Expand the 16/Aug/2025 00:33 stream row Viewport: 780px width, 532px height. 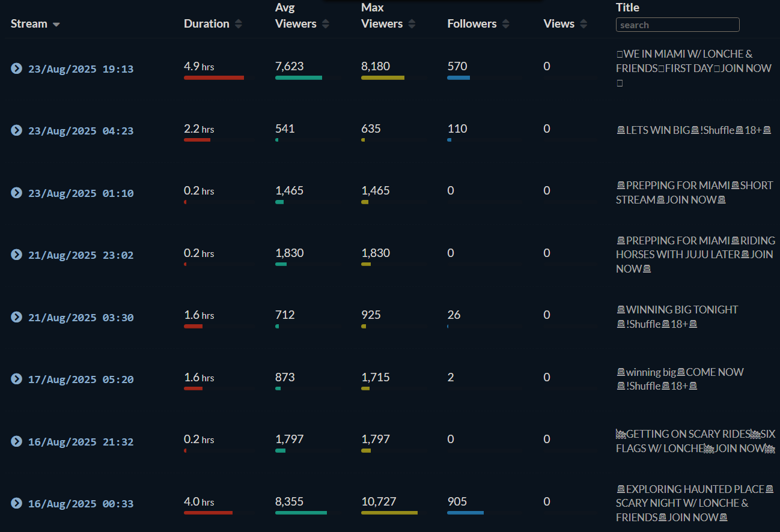tap(16, 503)
